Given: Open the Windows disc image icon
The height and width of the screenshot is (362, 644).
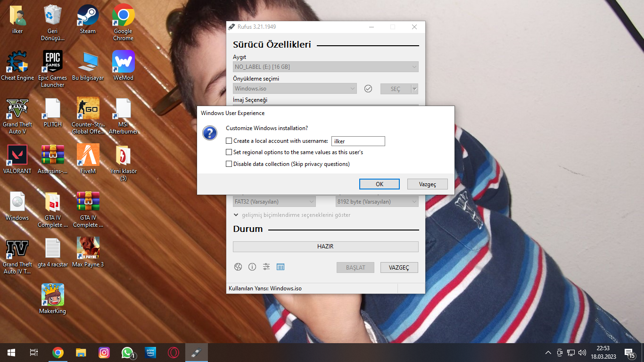Looking at the screenshot, I should tap(17, 202).
